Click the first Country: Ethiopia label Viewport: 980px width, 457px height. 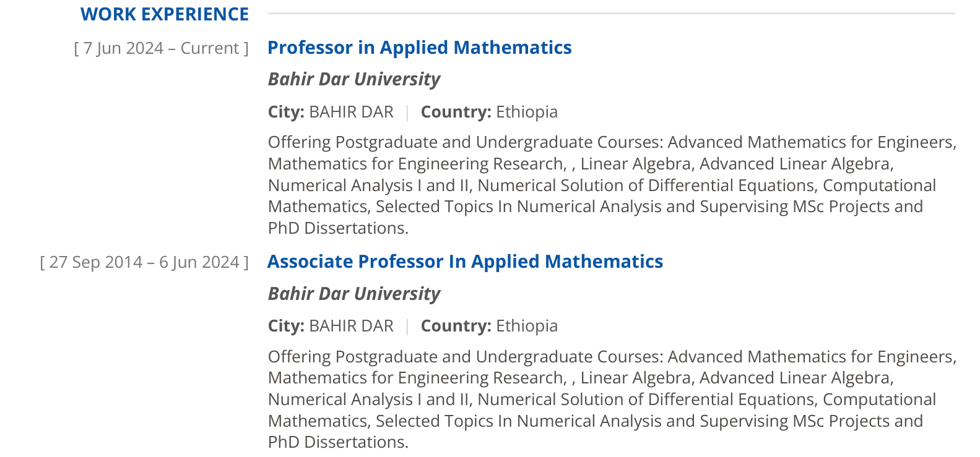489,112
